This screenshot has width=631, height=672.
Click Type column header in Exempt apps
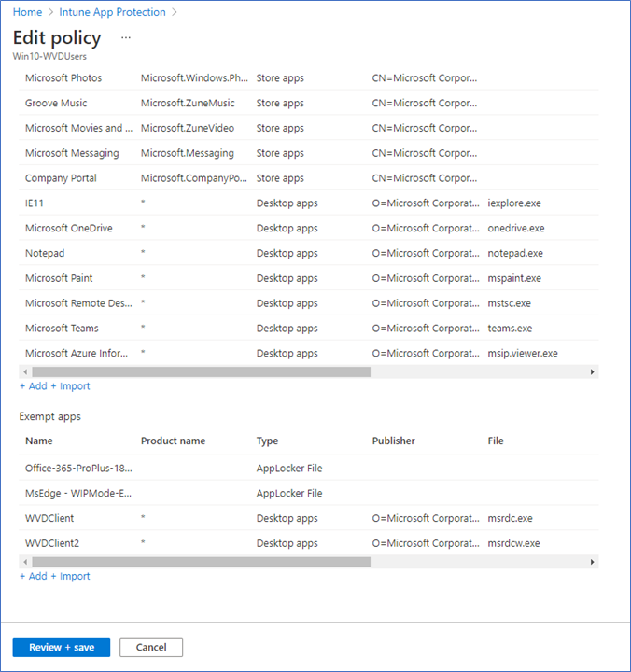(268, 441)
